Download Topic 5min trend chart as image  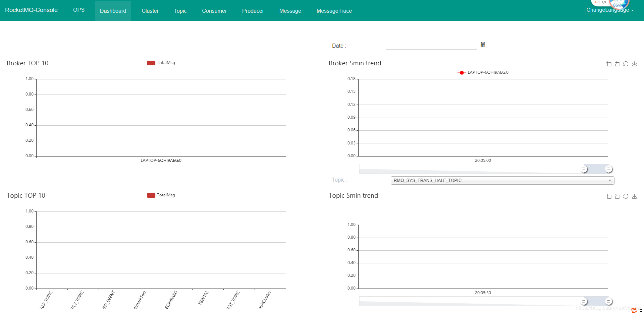pyautogui.click(x=634, y=196)
